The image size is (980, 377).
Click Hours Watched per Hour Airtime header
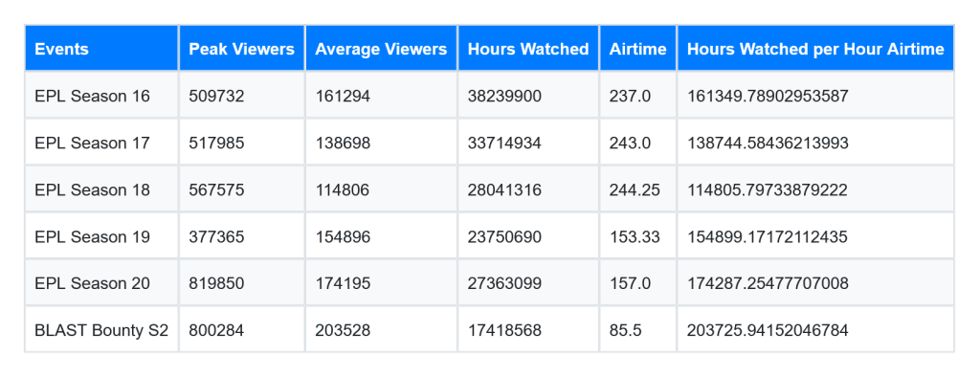coord(815,49)
